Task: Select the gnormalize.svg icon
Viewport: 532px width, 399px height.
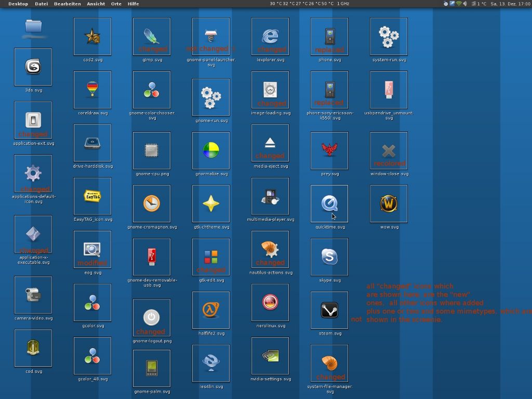Action: (x=211, y=151)
